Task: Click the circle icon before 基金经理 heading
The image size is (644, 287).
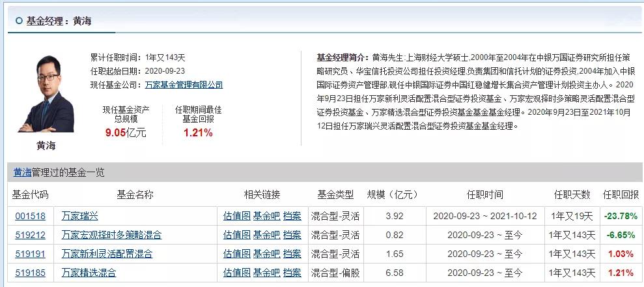Action: click(20, 21)
